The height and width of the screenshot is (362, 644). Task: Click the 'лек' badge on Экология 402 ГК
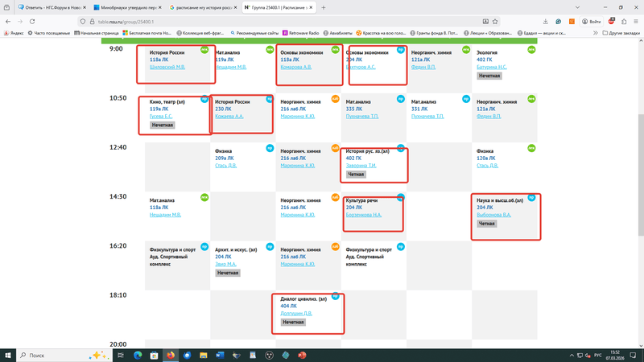(x=531, y=50)
